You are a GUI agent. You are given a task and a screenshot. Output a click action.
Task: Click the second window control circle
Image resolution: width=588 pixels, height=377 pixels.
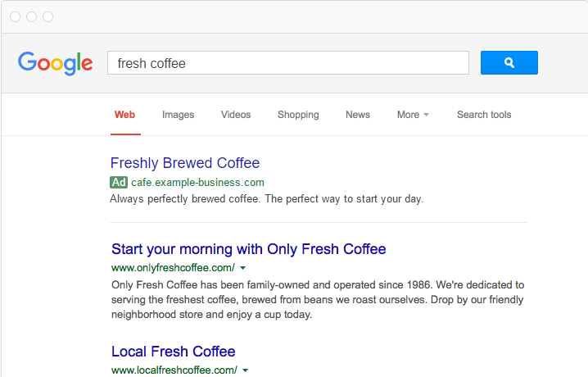[x=31, y=17]
